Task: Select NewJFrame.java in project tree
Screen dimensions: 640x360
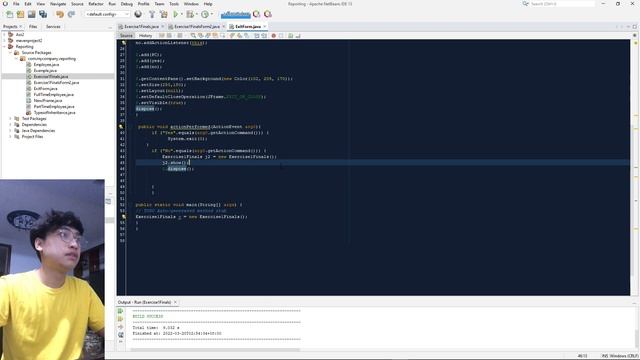Action: pyautogui.click(x=48, y=100)
